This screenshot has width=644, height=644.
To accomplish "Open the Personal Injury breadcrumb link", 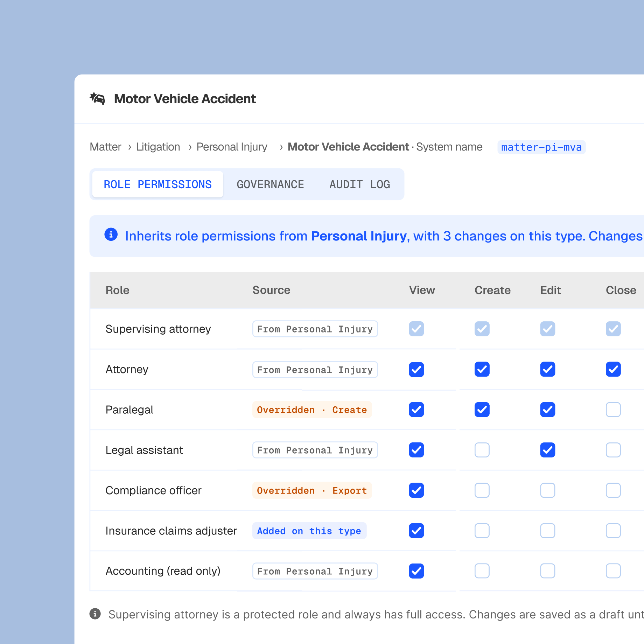I will pos(232,147).
